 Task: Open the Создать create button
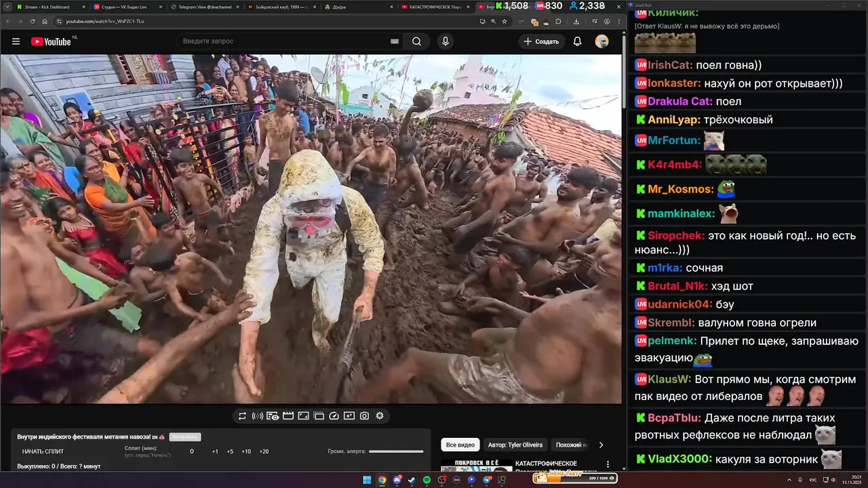pos(542,41)
